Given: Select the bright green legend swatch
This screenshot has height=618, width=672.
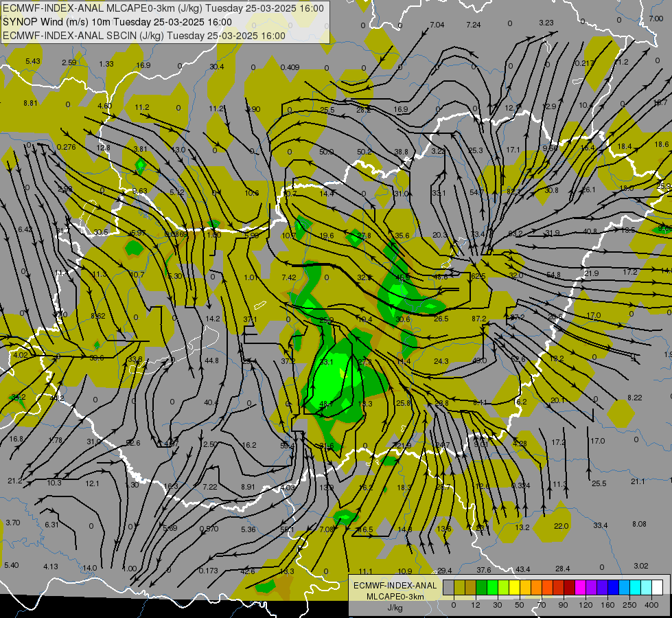Looking at the screenshot, I should (493, 587).
